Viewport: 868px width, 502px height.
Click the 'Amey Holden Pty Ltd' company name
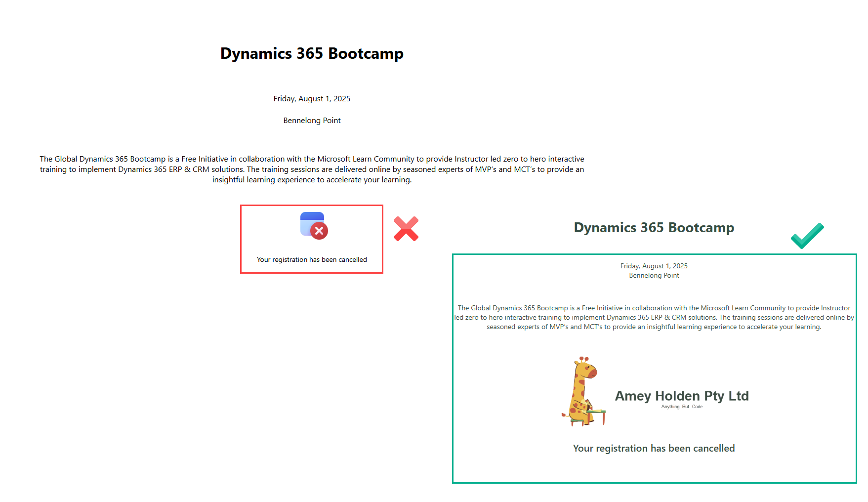click(682, 396)
